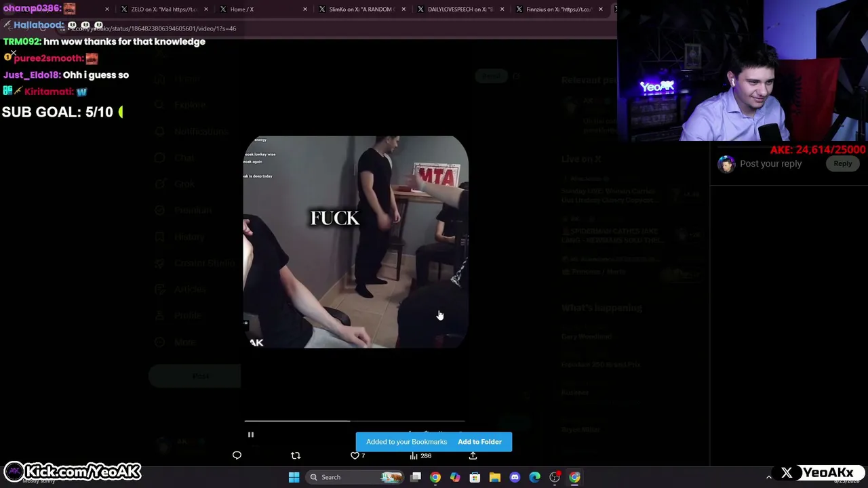Submit with the Reply button
Image resolution: width=868 pixels, height=488 pixels.
point(843,163)
